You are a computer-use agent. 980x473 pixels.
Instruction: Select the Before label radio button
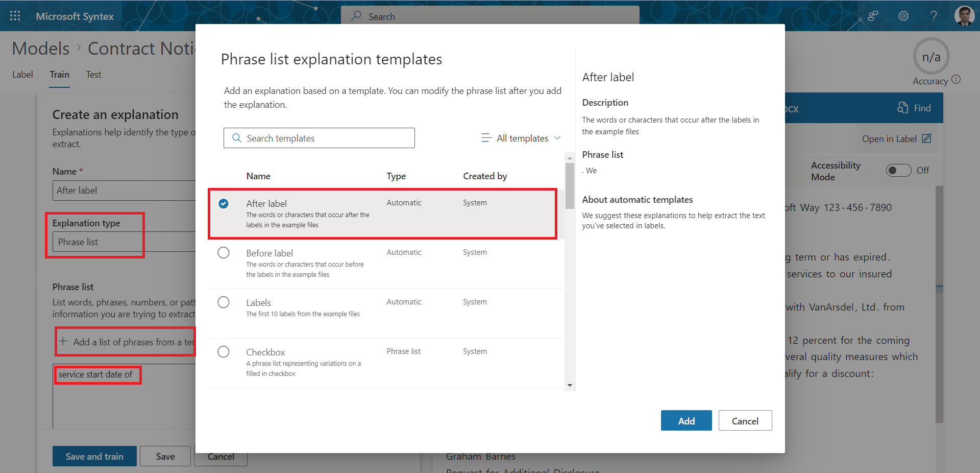tap(224, 253)
